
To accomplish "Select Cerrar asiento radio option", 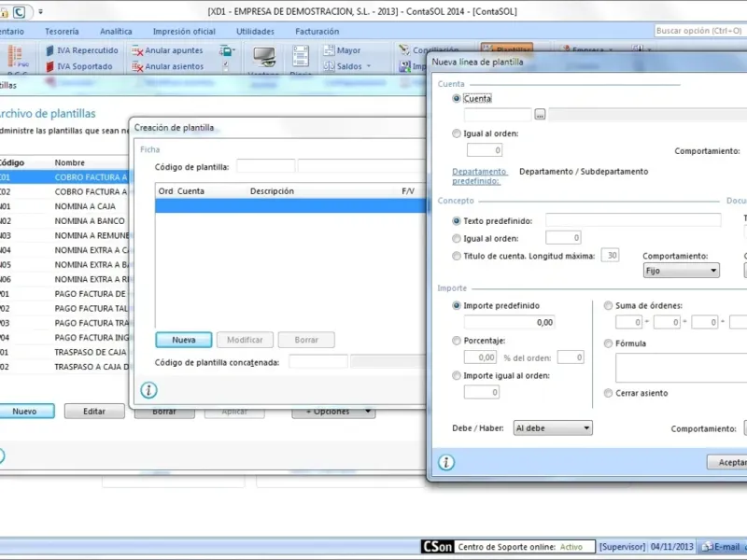I will tap(609, 393).
